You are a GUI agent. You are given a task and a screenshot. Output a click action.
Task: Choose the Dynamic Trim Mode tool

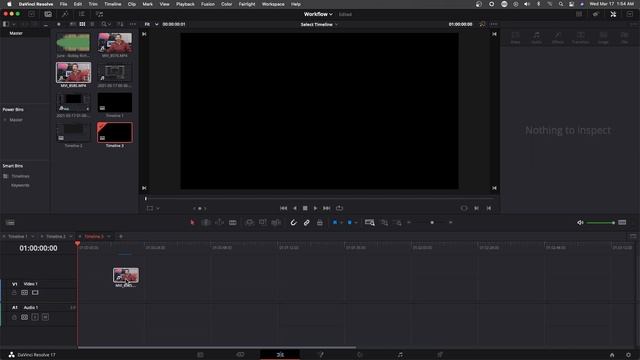tap(220, 222)
